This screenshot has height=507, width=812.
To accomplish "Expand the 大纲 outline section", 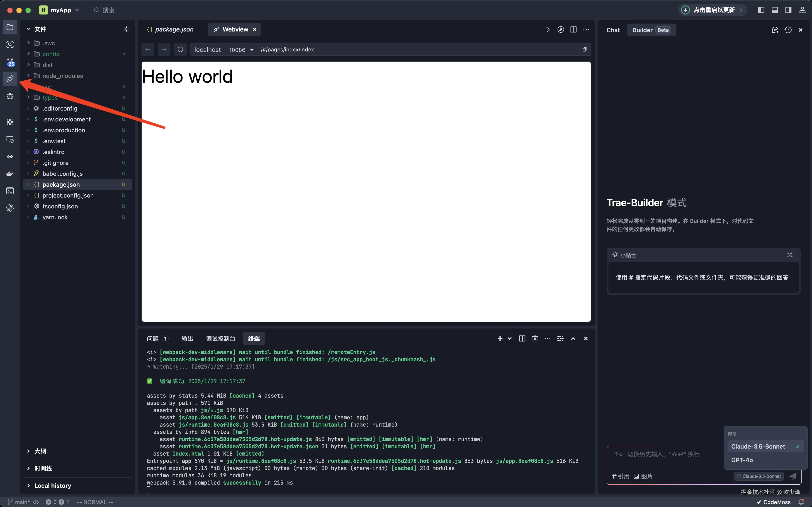I will pos(40,451).
